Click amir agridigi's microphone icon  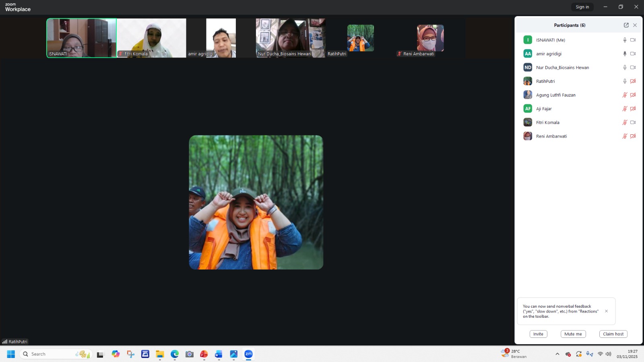pyautogui.click(x=625, y=53)
